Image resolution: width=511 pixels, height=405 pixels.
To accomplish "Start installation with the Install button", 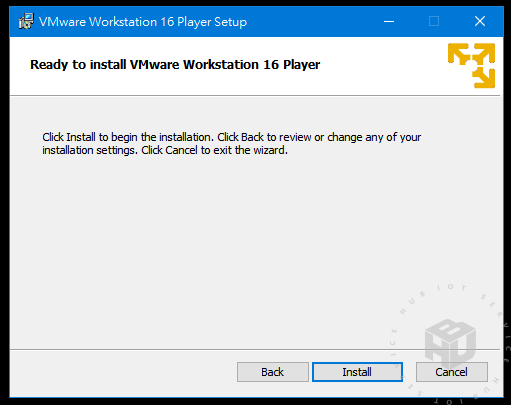I will pos(357,372).
